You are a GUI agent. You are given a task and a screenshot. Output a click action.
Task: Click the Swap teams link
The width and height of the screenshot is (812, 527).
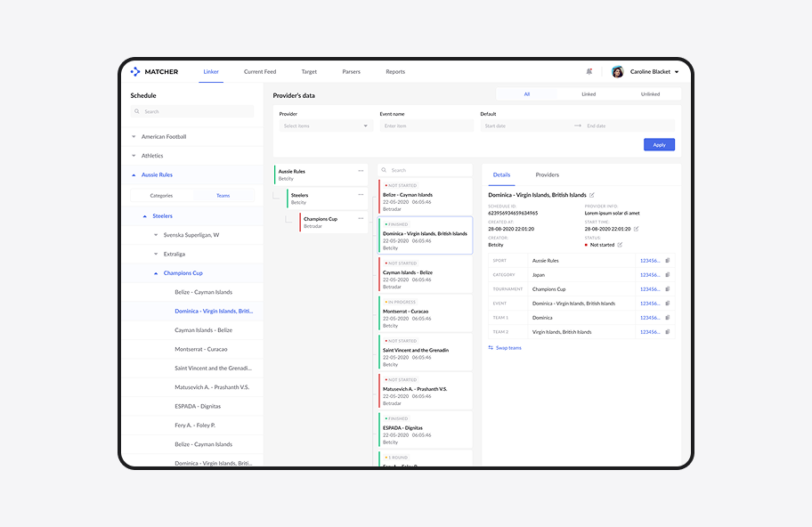pyautogui.click(x=505, y=348)
